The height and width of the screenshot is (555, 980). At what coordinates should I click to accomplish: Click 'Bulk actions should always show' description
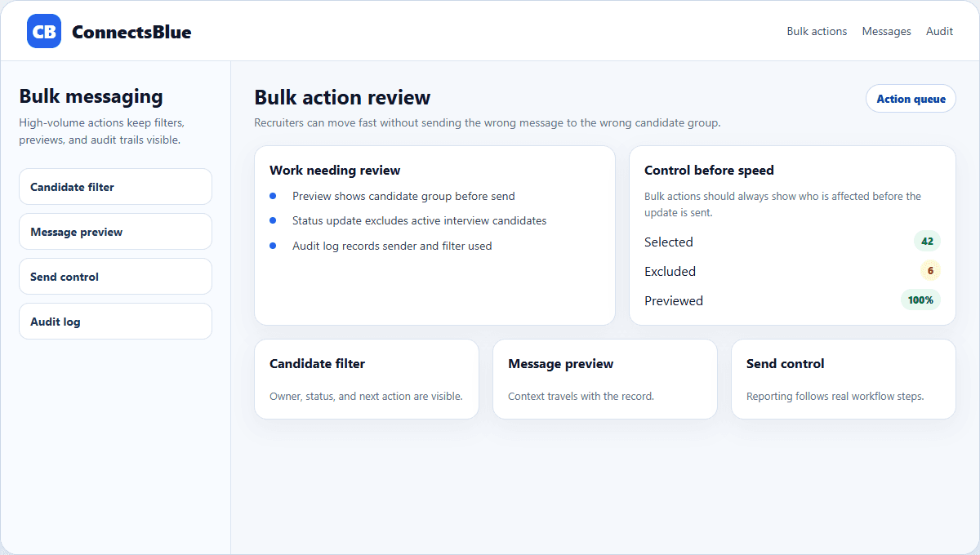[x=782, y=204]
